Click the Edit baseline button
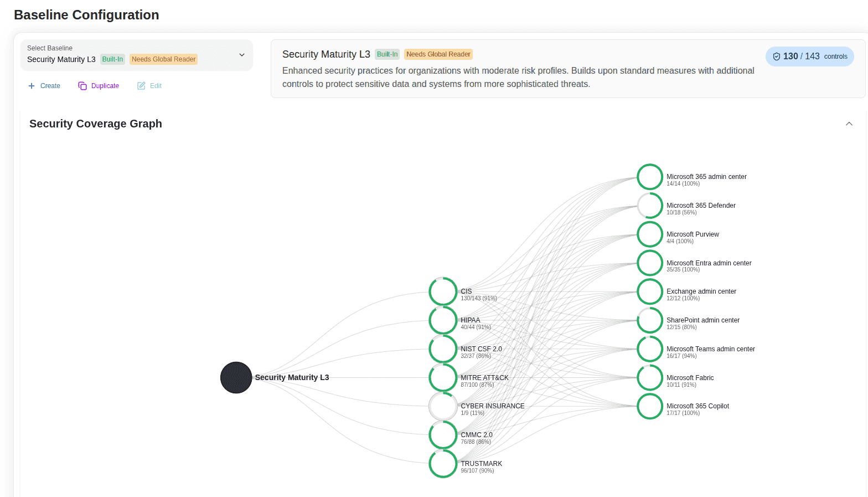This screenshot has width=868, height=497. [149, 86]
